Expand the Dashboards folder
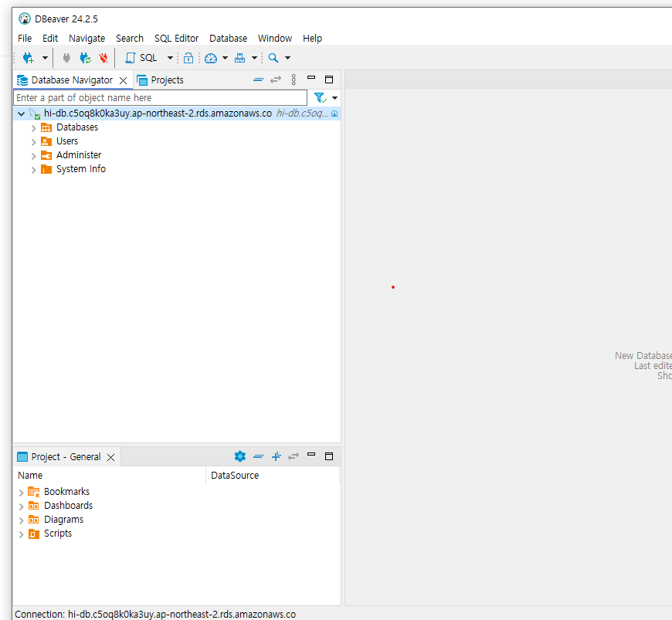This screenshot has width=672, height=620. coord(21,507)
